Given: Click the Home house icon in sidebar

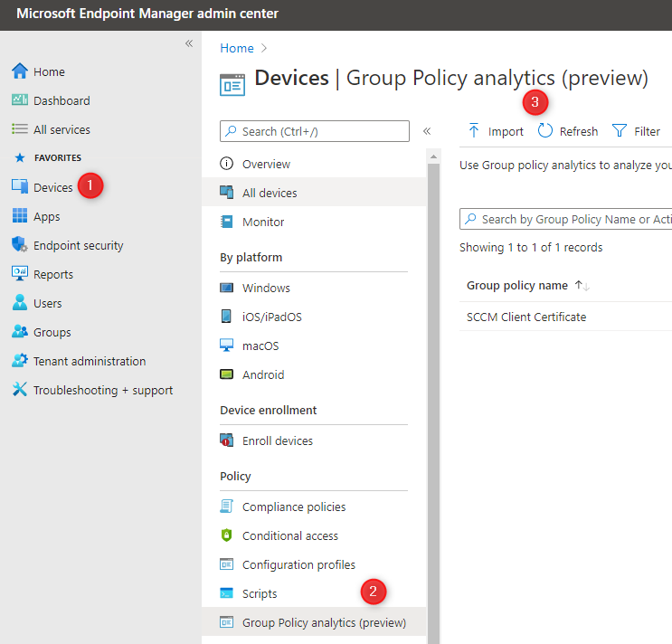Looking at the screenshot, I should click(x=20, y=71).
